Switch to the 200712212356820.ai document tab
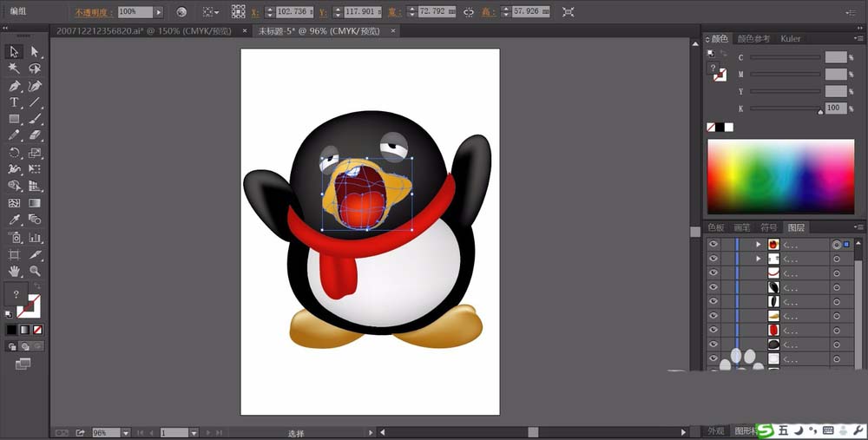 (x=144, y=31)
